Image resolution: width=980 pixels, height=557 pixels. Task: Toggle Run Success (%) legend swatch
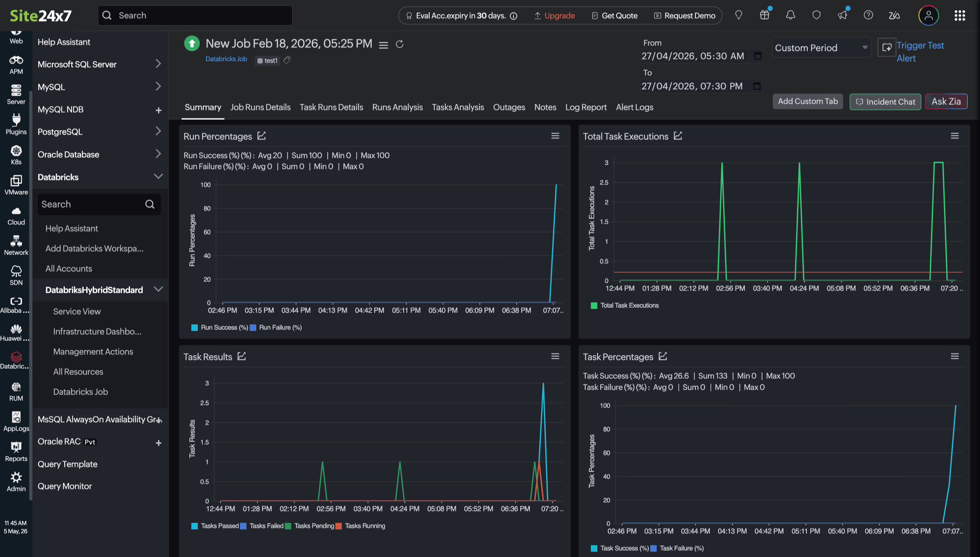[194, 327]
